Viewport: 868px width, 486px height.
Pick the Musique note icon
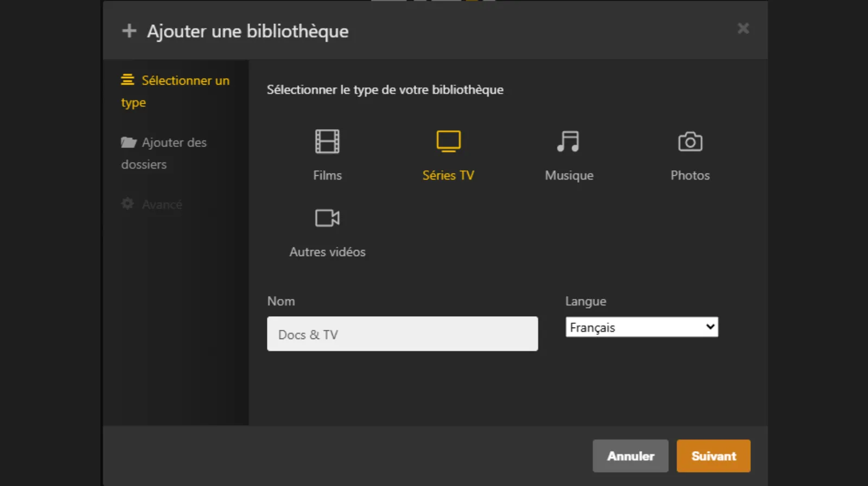(569, 142)
